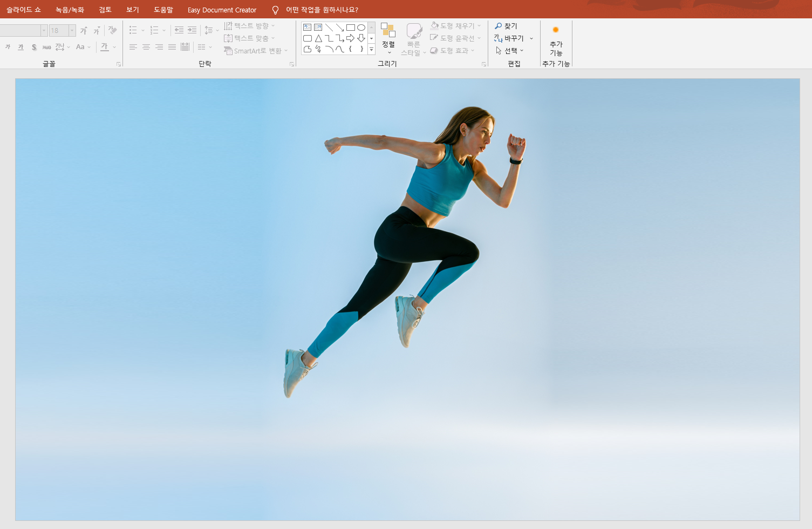The height and width of the screenshot is (529, 812).
Task: Select the rounded rectangle shape
Action: 307,38
